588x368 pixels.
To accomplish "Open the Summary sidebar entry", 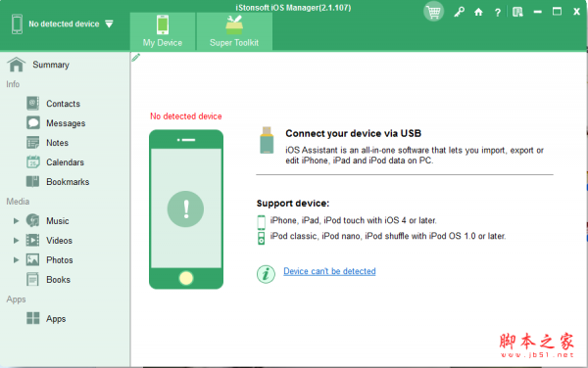I will pos(51,65).
